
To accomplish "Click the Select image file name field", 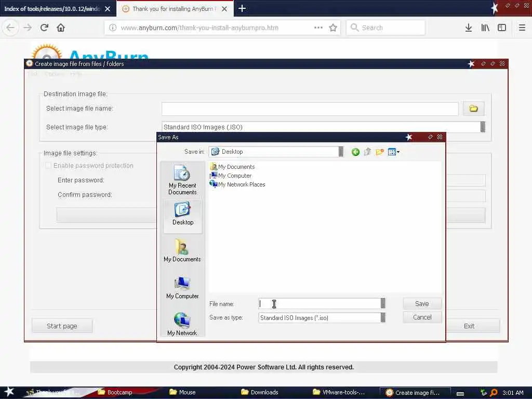I will (x=310, y=109).
